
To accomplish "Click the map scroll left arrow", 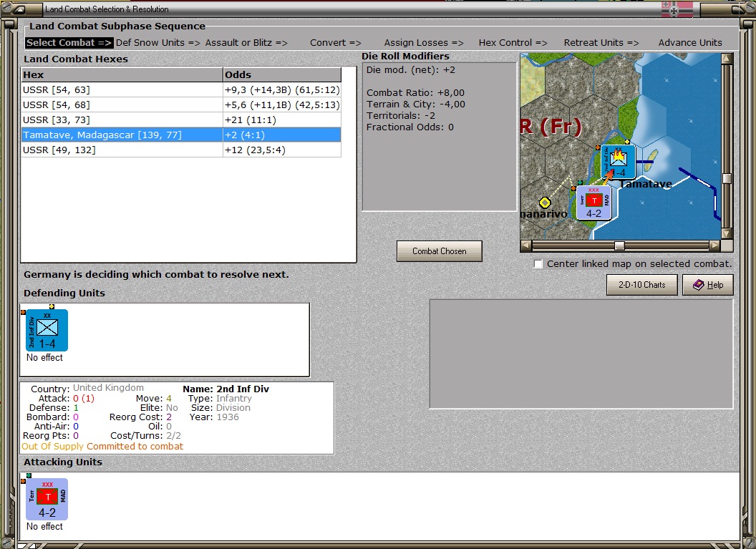I will 526,246.
